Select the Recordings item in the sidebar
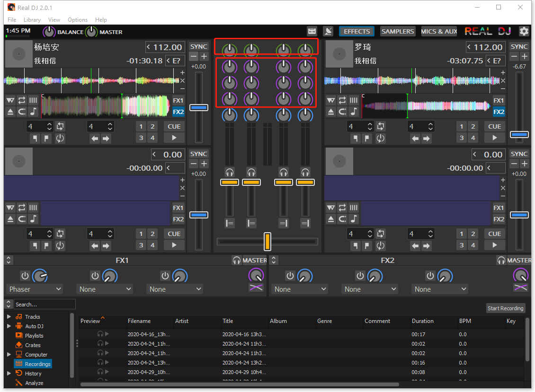 coord(36,364)
